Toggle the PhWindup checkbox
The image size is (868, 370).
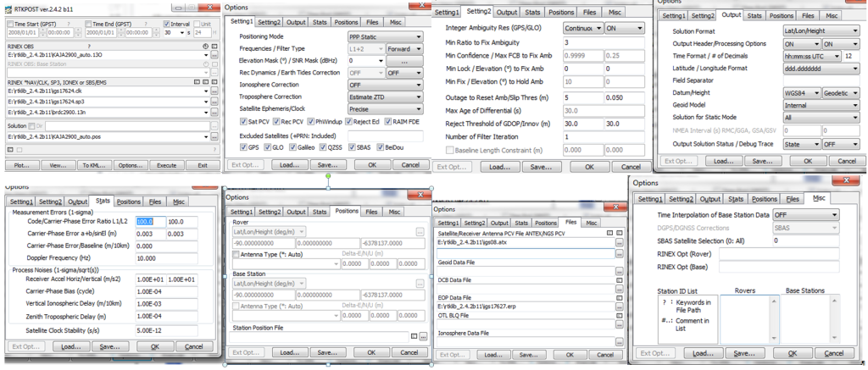point(311,122)
